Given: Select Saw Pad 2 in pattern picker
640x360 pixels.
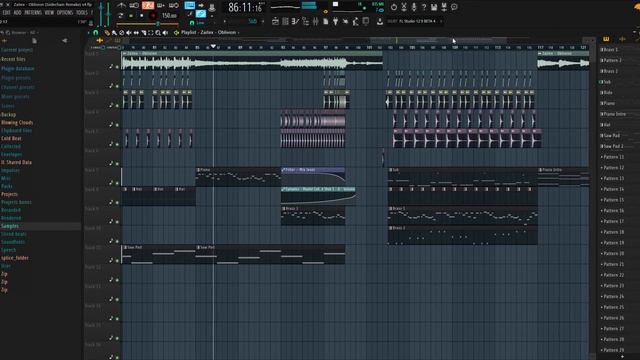Looking at the screenshot, I should tap(613, 146).
